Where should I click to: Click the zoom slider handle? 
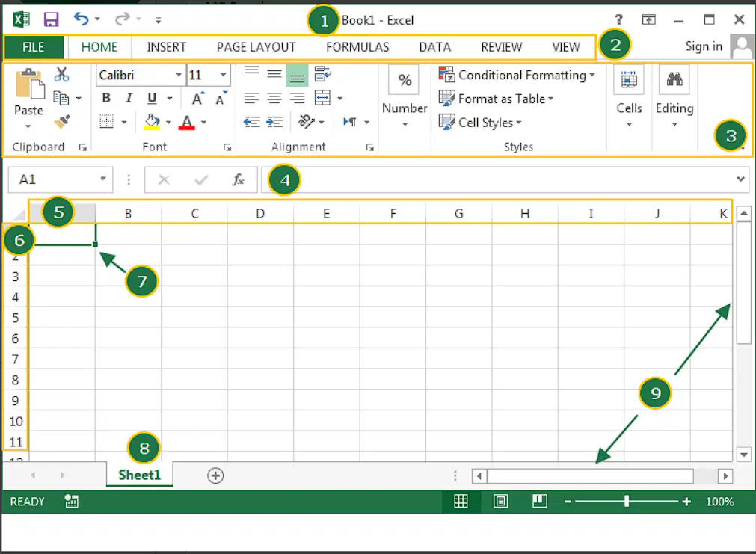click(627, 502)
